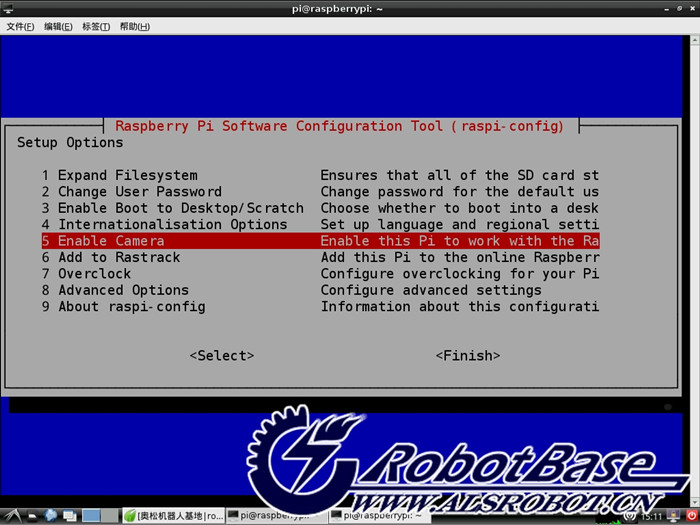Open the 文件(F) menu
Viewport: 700px width, 525px height.
20,27
